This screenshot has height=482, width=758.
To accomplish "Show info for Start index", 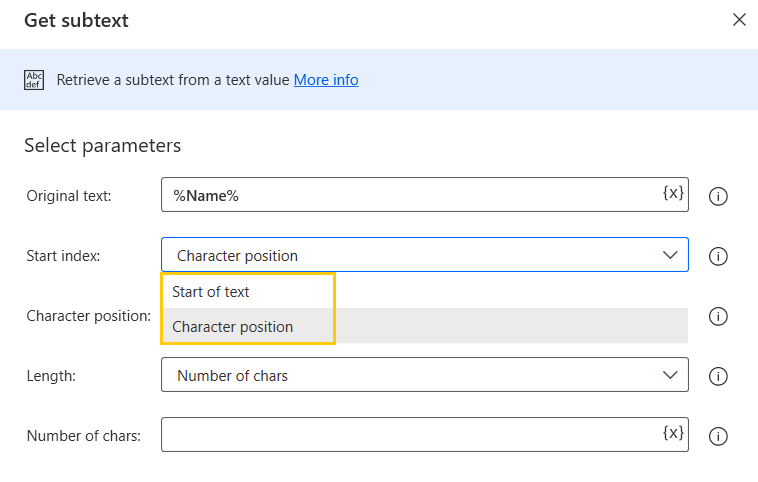I will (x=718, y=256).
